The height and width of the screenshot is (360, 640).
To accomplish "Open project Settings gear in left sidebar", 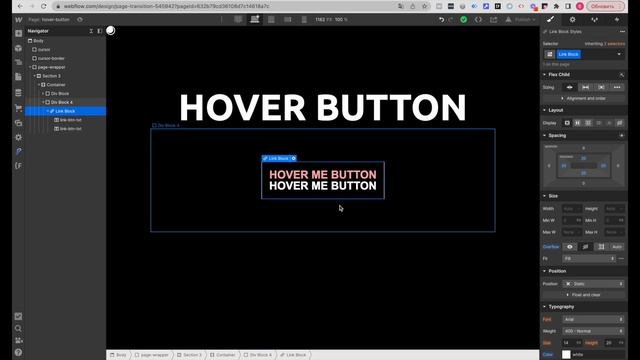I will tap(19, 138).
